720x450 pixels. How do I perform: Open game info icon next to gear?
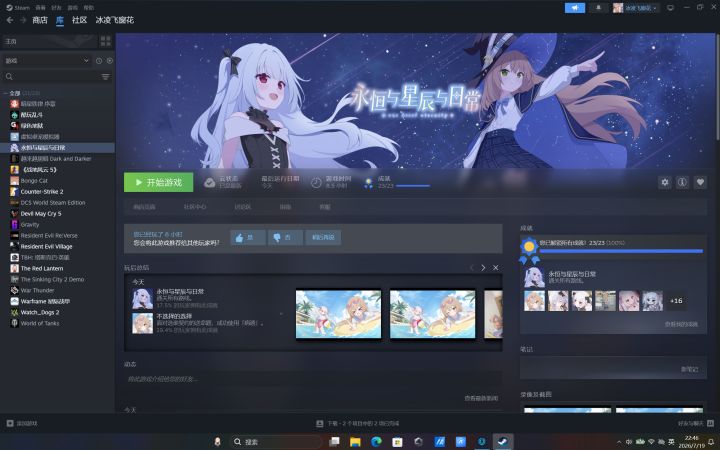pyautogui.click(x=682, y=182)
